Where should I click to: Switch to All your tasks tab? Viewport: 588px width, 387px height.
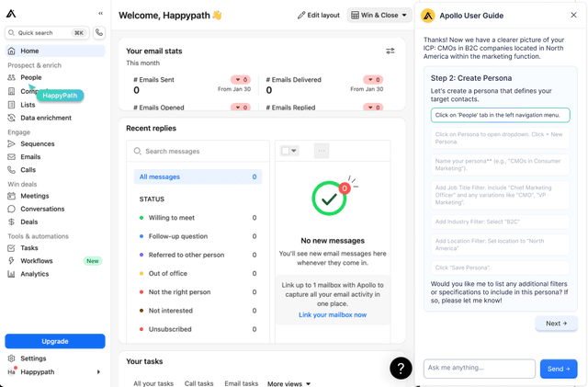(x=153, y=383)
